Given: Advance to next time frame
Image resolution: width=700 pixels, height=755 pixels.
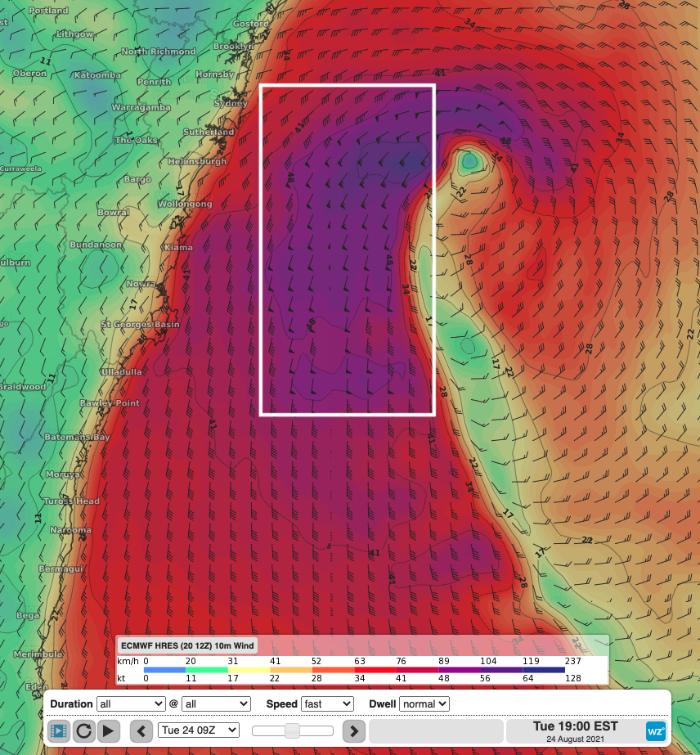Looking at the screenshot, I should tap(353, 730).
